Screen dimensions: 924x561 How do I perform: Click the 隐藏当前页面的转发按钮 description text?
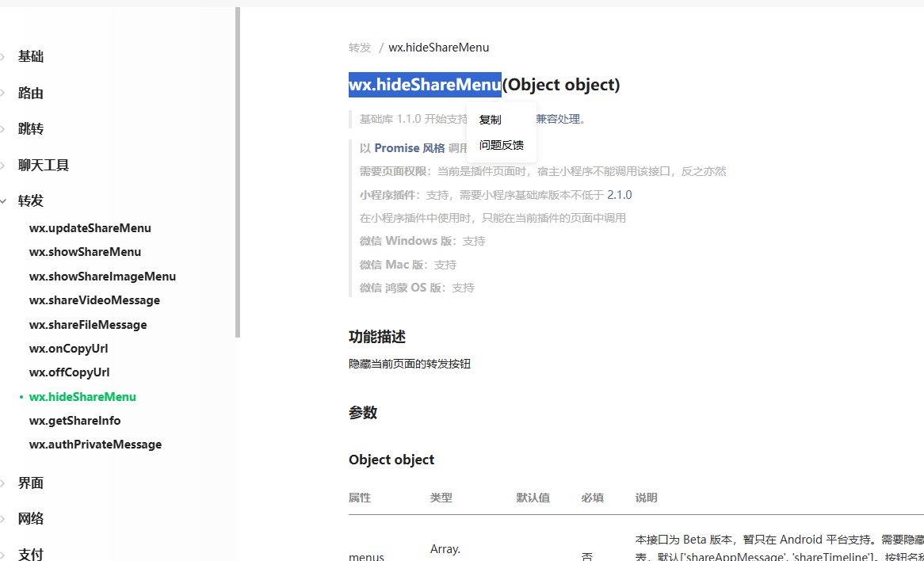[410, 364]
